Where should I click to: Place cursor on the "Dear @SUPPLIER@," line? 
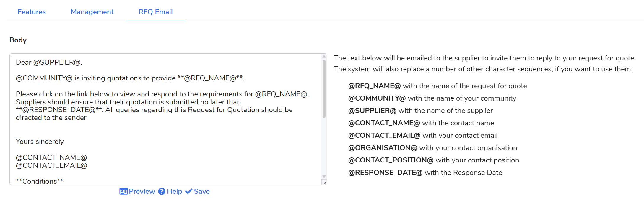coord(49,63)
